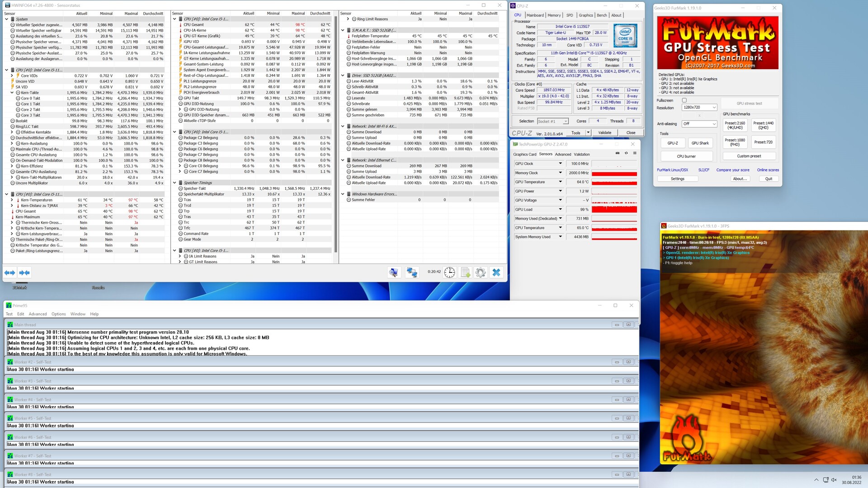Open GPU-Z hamburger menu icon
Image resolution: width=868 pixels, height=488 pixels.
[635, 153]
